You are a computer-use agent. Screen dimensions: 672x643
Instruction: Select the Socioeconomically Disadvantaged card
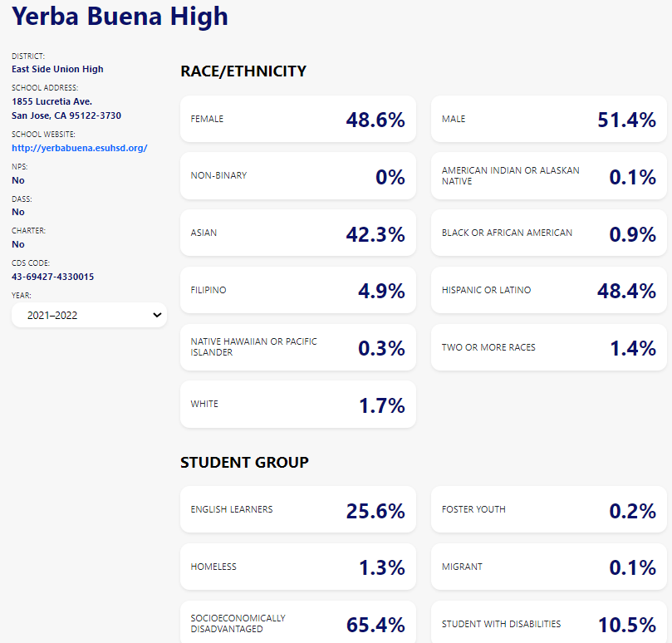coord(297,623)
